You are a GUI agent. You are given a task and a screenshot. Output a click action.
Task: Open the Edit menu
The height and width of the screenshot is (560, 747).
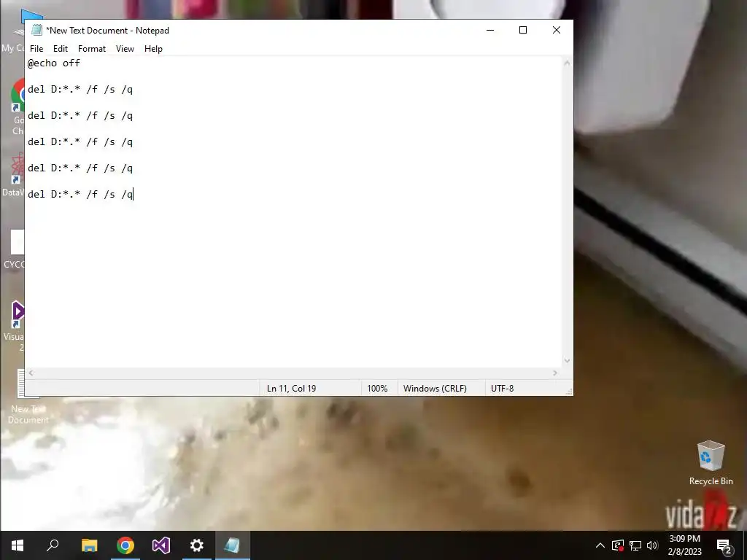60,49
